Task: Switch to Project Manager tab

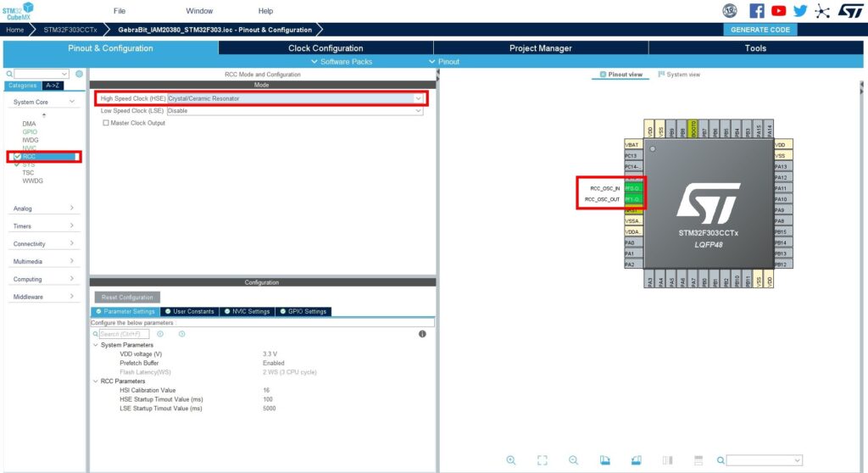Action: [x=541, y=48]
